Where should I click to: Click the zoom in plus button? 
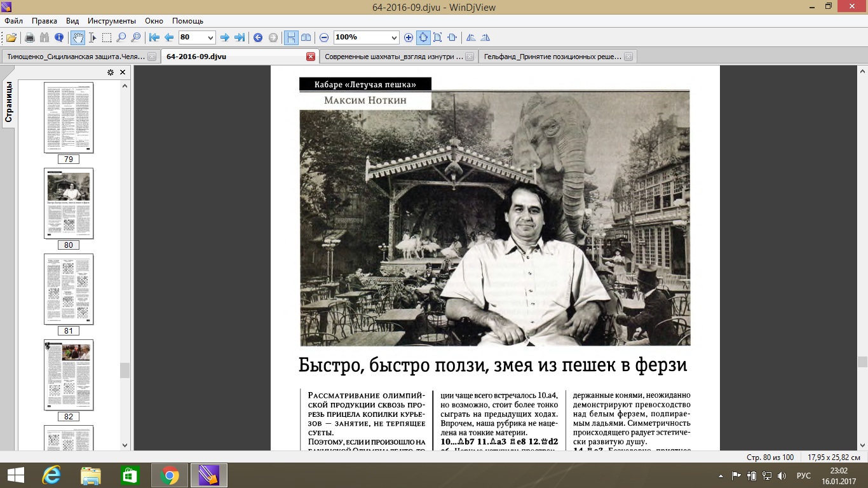(x=409, y=37)
